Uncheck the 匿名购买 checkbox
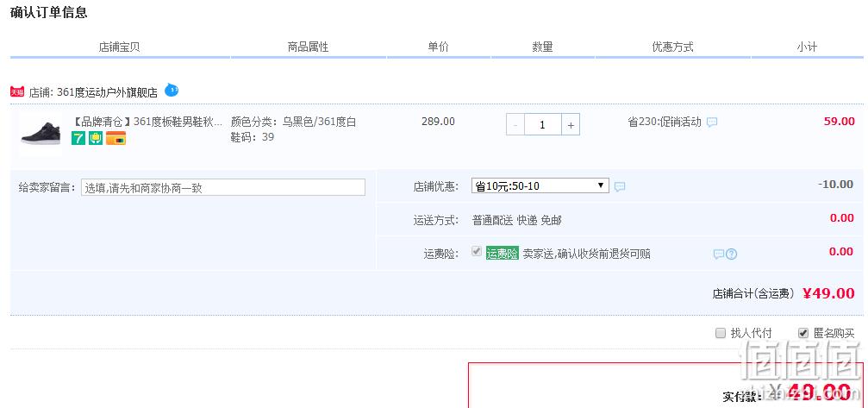This screenshot has height=408, width=868. click(803, 333)
